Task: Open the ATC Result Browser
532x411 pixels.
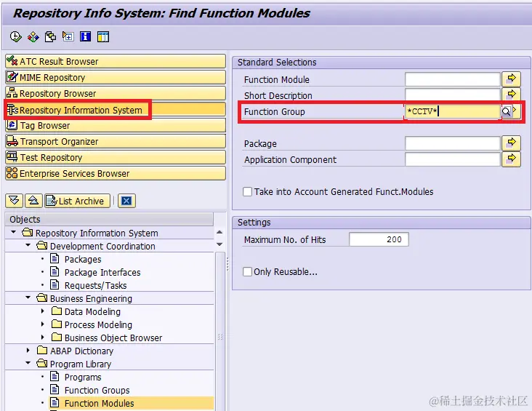Action: tap(116, 62)
